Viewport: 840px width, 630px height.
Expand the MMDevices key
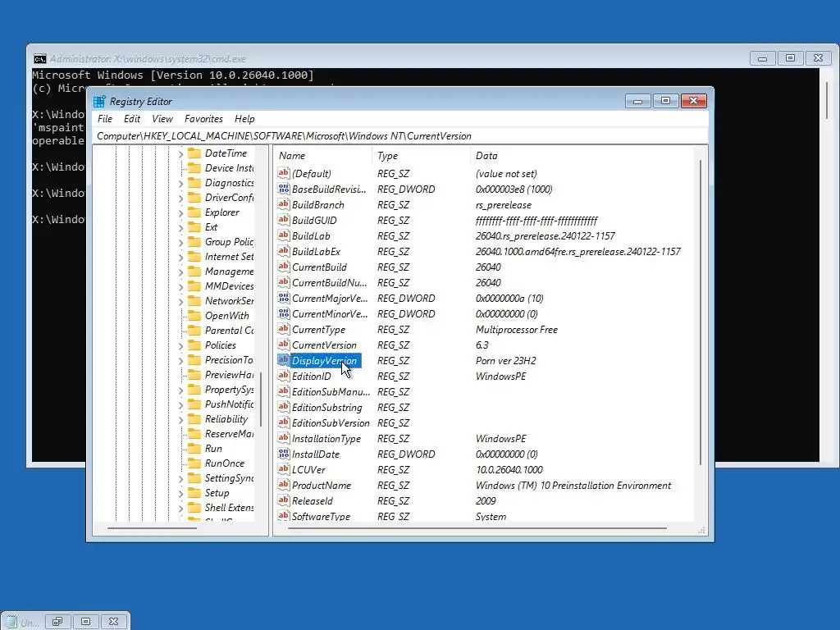pos(180,287)
